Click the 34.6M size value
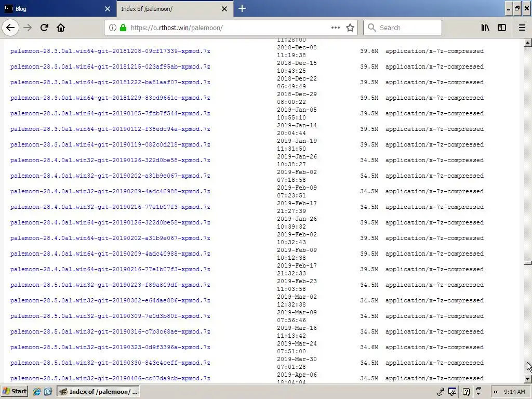Viewport: 532px width, 399px height. pos(369,348)
